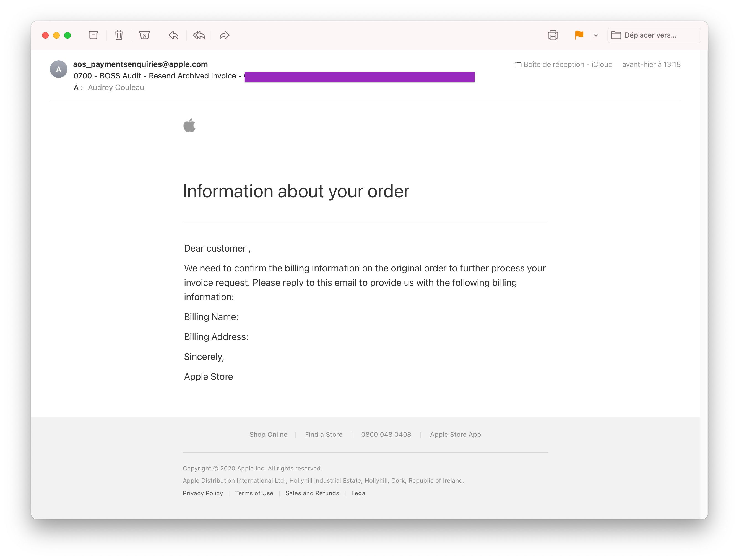Archive the email
The image size is (739, 560).
[93, 35]
